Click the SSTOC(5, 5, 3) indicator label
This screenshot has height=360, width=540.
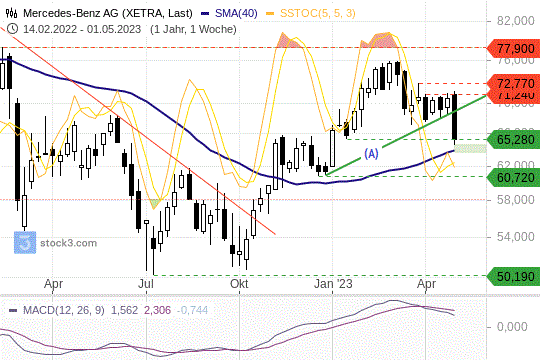tap(318, 13)
